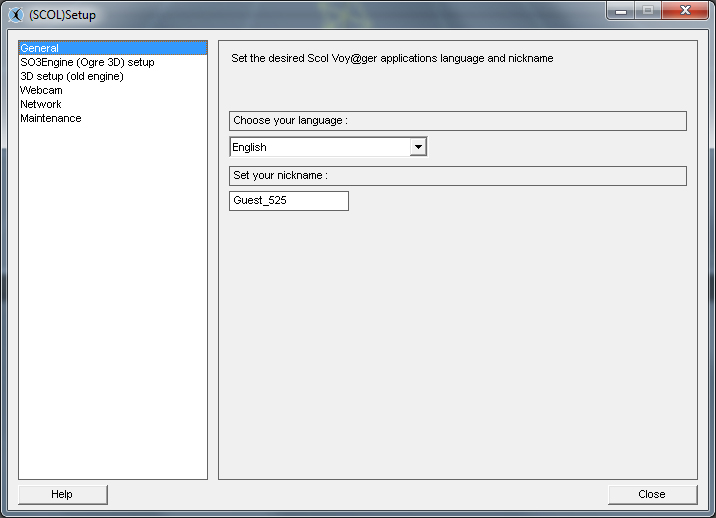Click the Help button

(x=63, y=494)
